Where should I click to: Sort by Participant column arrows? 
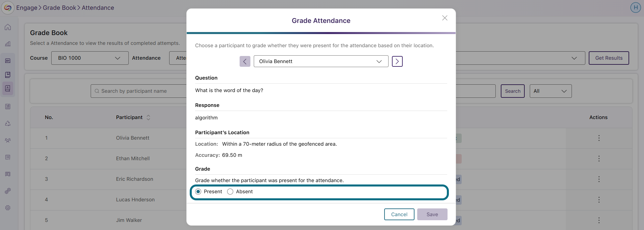click(x=148, y=117)
